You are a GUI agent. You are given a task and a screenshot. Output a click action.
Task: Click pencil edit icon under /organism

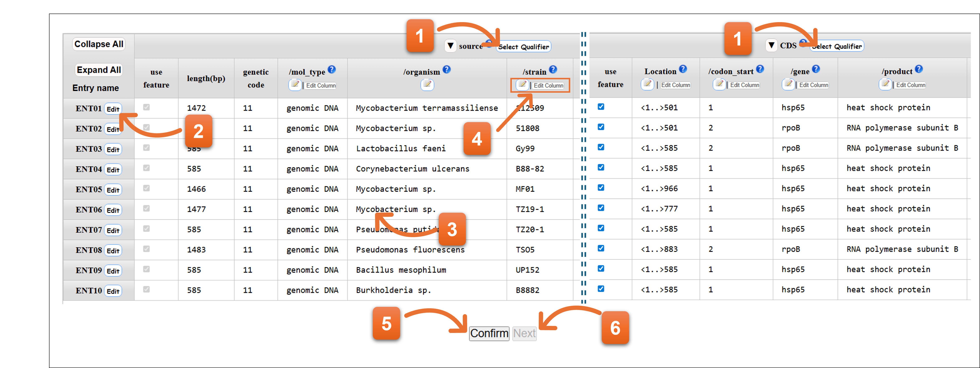click(427, 85)
